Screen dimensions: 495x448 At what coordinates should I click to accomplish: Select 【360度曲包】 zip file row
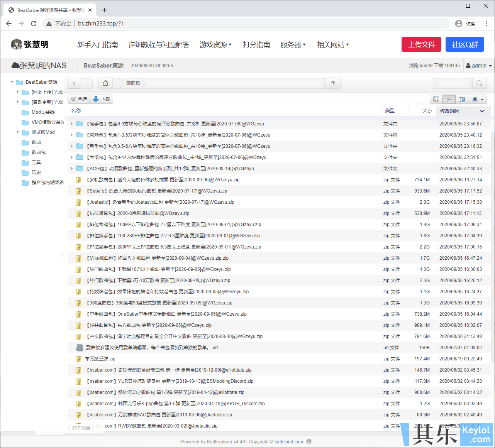pos(279,303)
